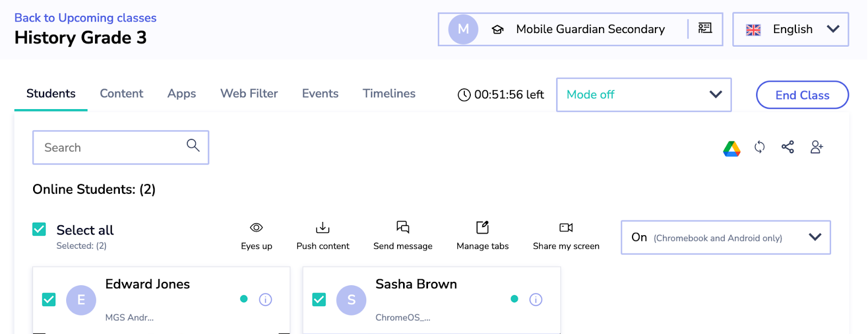The image size is (868, 334).
Task: Click the share class icon
Action: pyautogui.click(x=788, y=147)
